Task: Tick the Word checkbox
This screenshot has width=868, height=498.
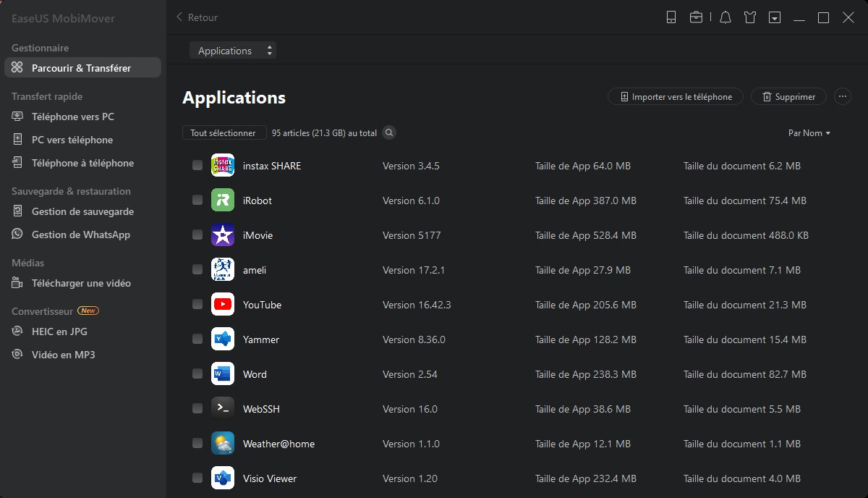Action: point(197,374)
